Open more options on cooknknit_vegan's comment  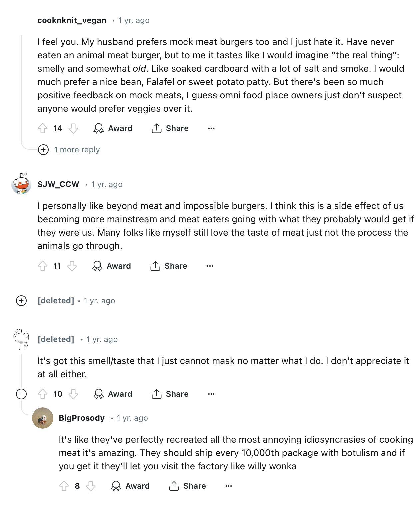click(x=211, y=128)
